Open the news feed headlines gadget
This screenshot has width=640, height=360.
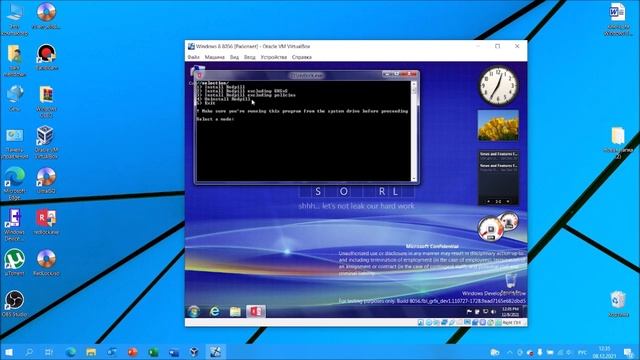tap(498, 177)
